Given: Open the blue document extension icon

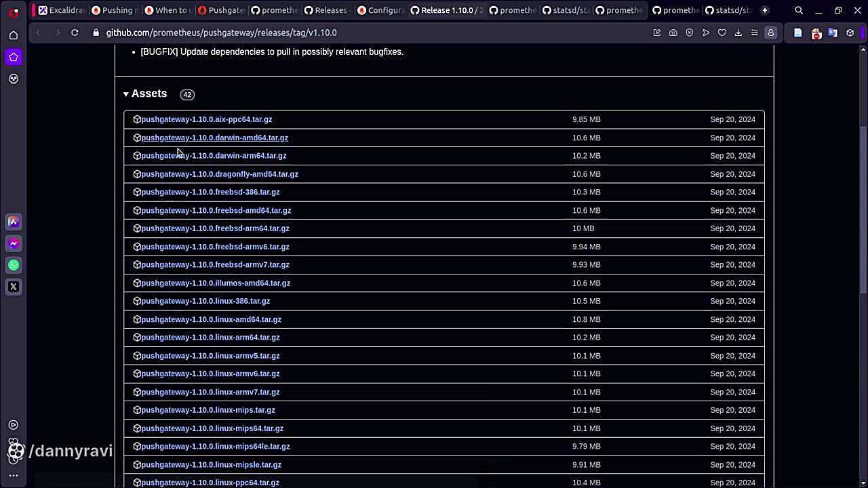Looking at the screenshot, I should coord(797,33).
